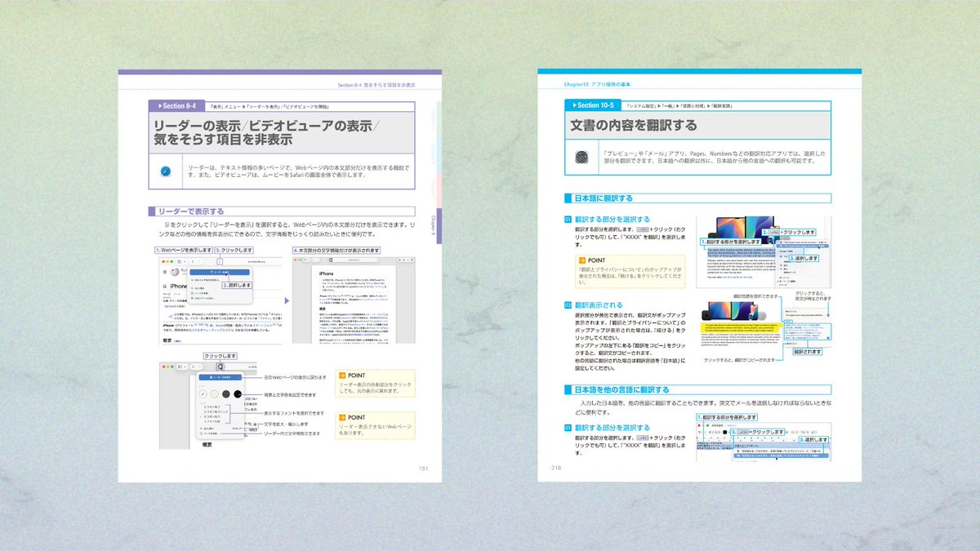Viewport: 980px width, 551px height.
Task: Click the back navigation arrow in Safari
Action: (194, 261)
